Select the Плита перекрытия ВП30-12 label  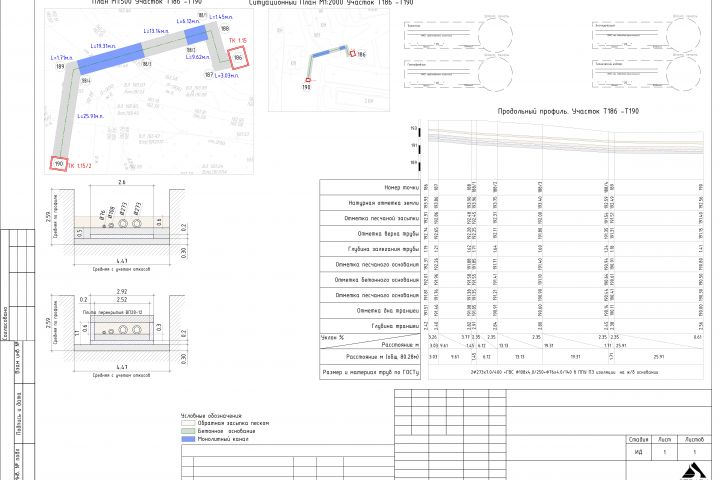click(x=112, y=312)
